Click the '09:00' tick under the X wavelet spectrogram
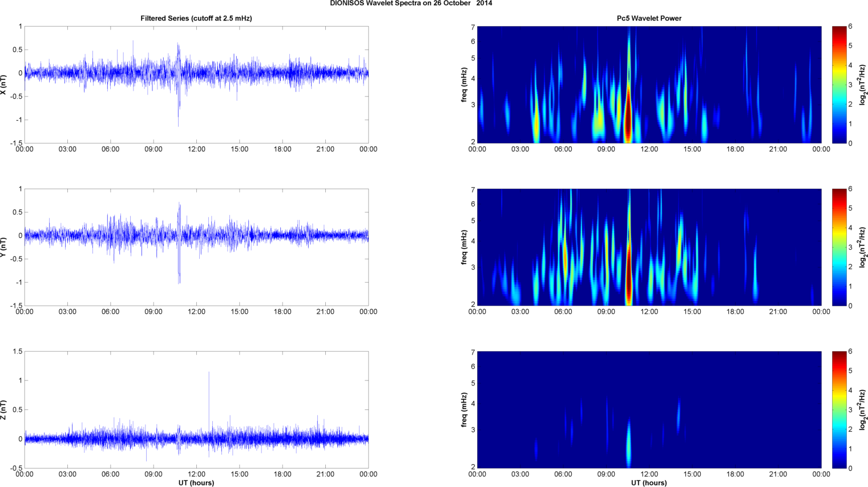Image resolution: width=868 pixels, height=487 pixels. (606, 149)
